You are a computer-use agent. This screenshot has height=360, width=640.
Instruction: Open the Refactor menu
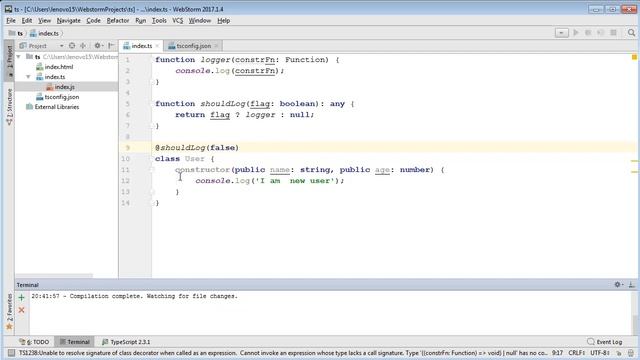[x=118, y=20]
